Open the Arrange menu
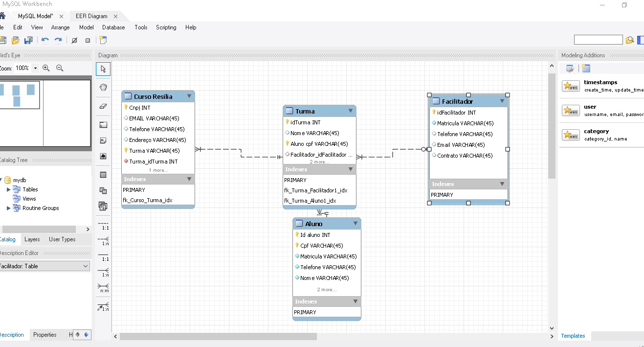The height and width of the screenshot is (347, 644). pyautogui.click(x=61, y=27)
